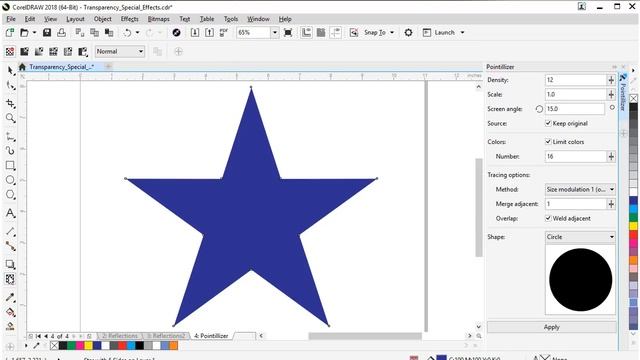Screen dimensions: 640x360
Task: Open the Shape dropdown showing Circle
Action: coord(580,237)
